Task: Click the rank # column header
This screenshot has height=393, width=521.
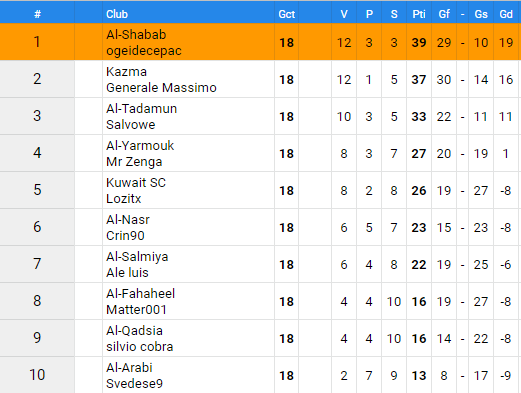Action: tap(37, 14)
